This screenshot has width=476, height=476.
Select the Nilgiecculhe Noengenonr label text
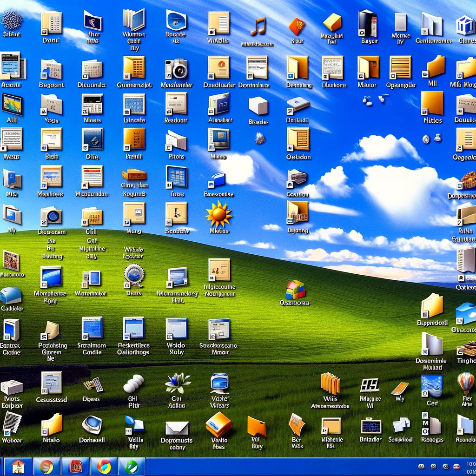pyautogui.click(x=220, y=290)
